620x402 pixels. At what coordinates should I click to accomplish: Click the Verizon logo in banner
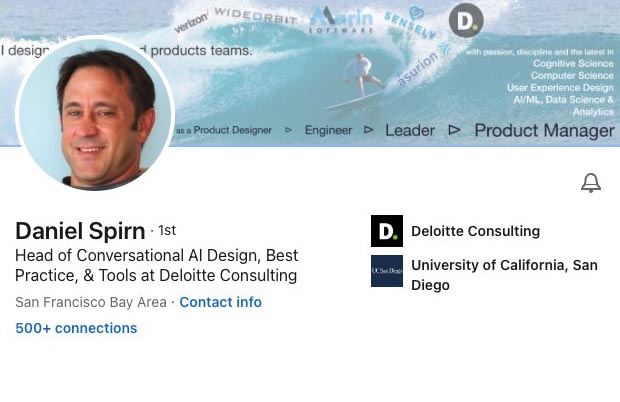(x=190, y=23)
